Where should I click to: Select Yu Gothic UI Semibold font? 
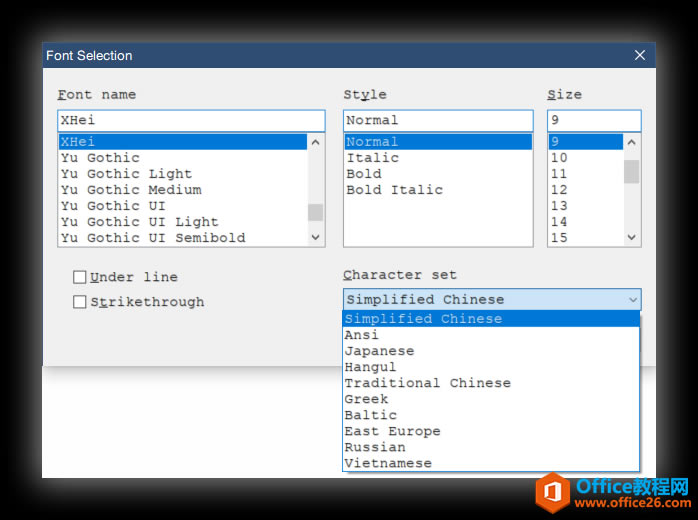152,238
